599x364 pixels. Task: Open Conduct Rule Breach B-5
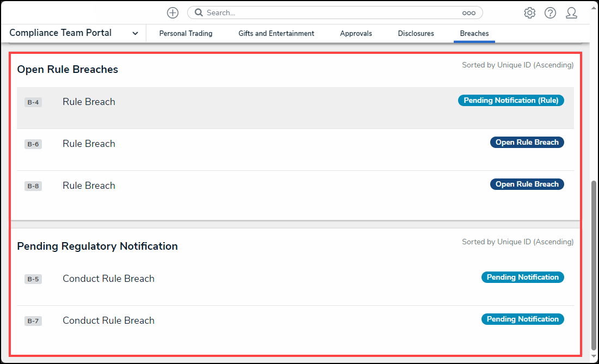tap(108, 279)
